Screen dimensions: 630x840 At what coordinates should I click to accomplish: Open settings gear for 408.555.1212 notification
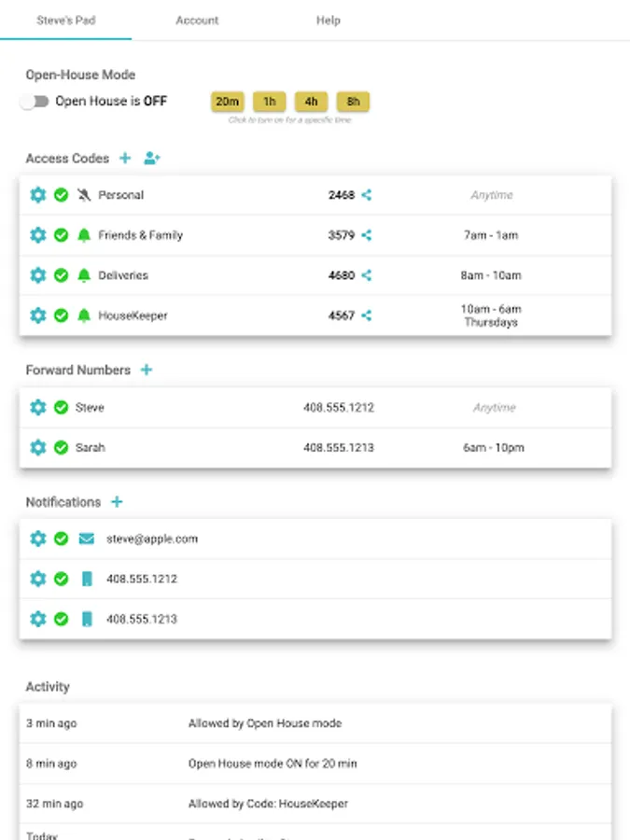coord(37,579)
